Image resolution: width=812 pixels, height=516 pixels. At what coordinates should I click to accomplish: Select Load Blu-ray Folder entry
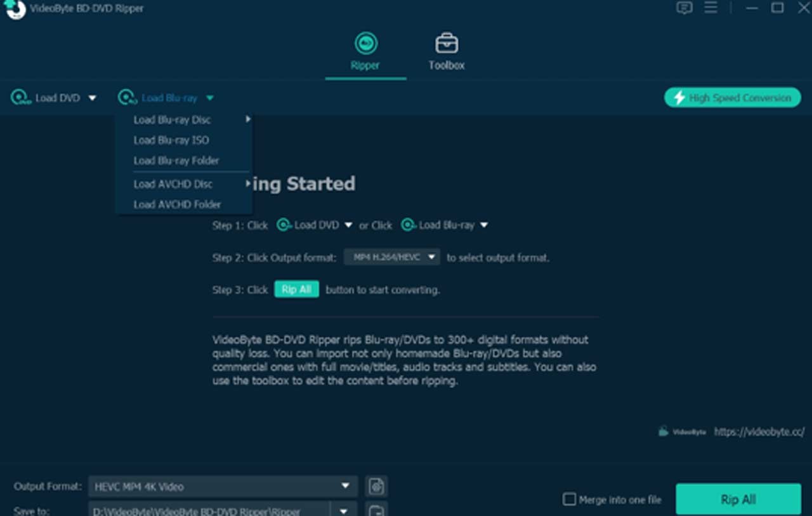176,161
